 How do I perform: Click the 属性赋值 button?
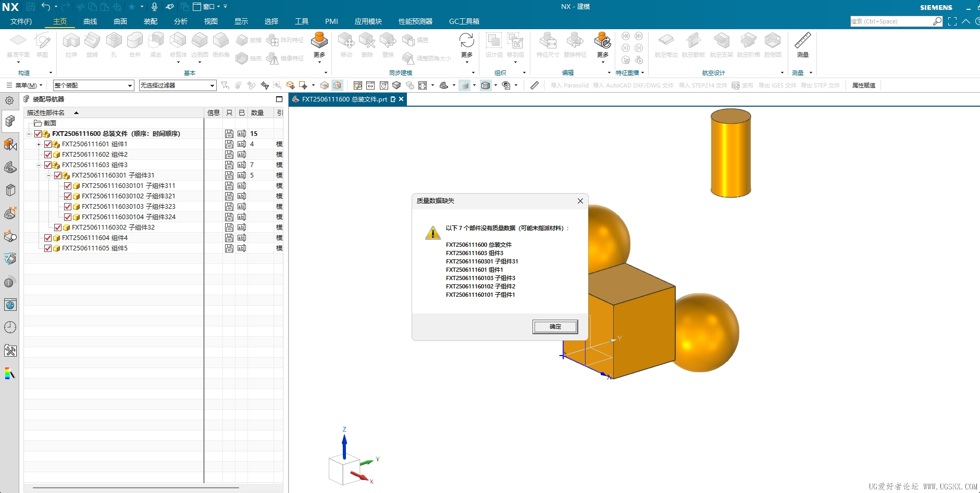[863, 85]
